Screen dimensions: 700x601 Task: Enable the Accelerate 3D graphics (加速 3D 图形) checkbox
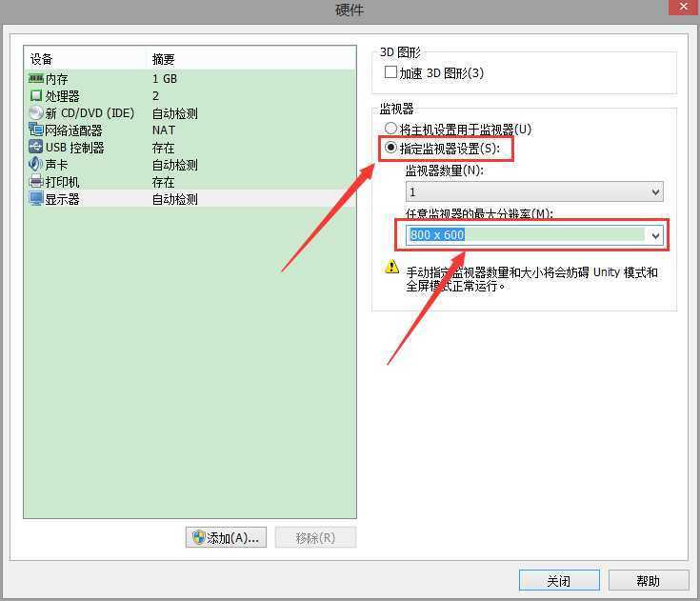coord(390,71)
